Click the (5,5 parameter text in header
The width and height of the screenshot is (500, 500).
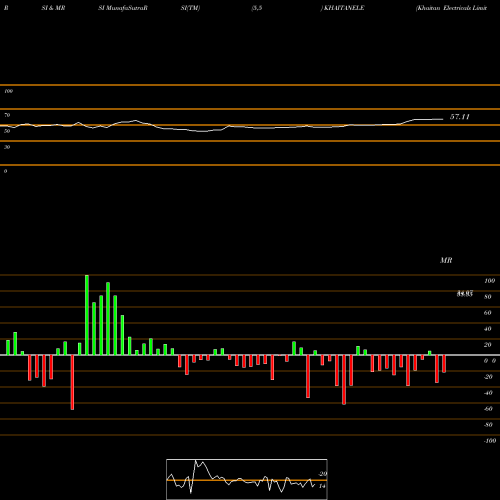[257, 8]
